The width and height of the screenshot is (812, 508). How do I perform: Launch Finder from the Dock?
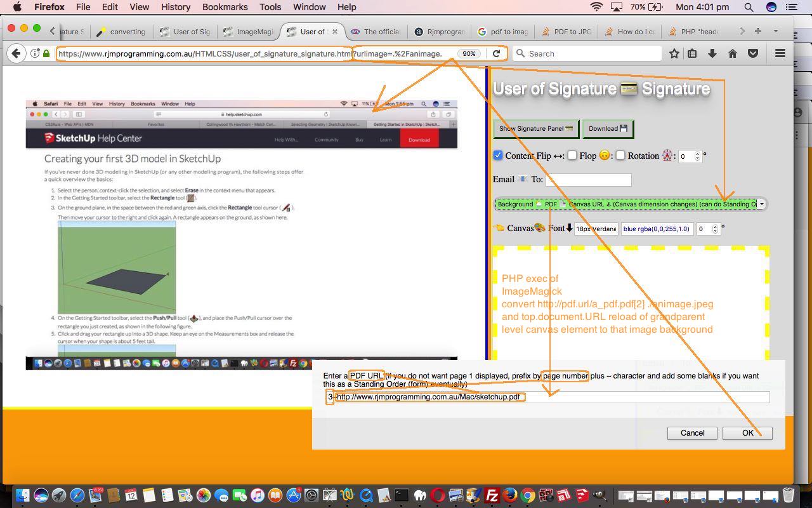23,495
